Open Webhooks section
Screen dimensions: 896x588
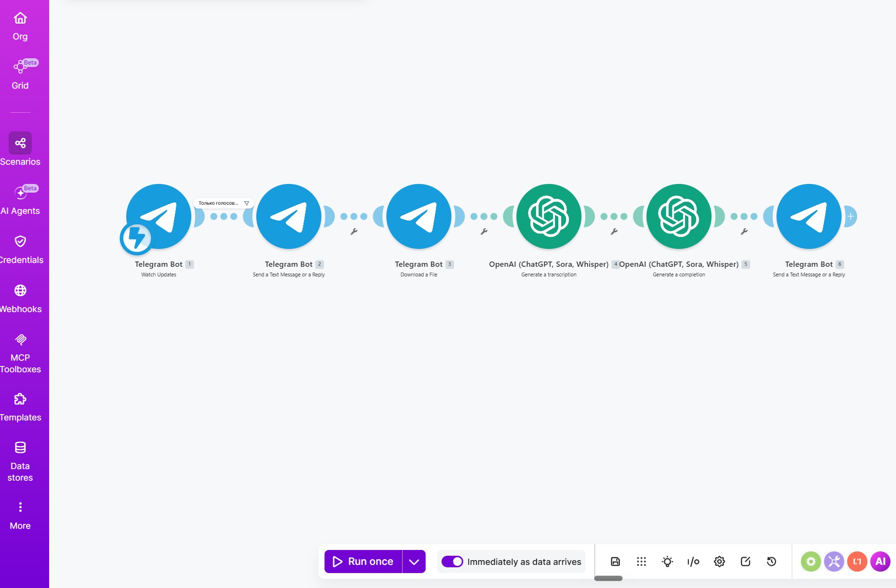coord(20,299)
